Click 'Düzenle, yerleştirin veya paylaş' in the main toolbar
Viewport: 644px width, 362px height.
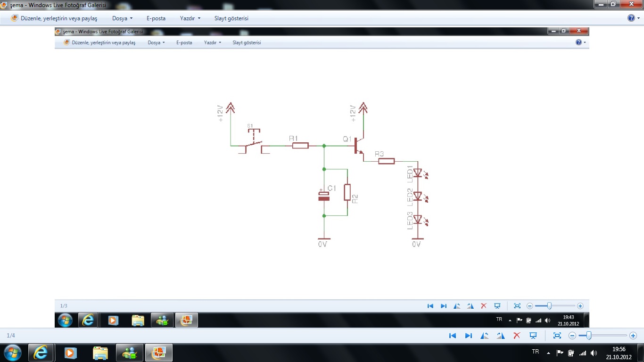click(x=59, y=18)
